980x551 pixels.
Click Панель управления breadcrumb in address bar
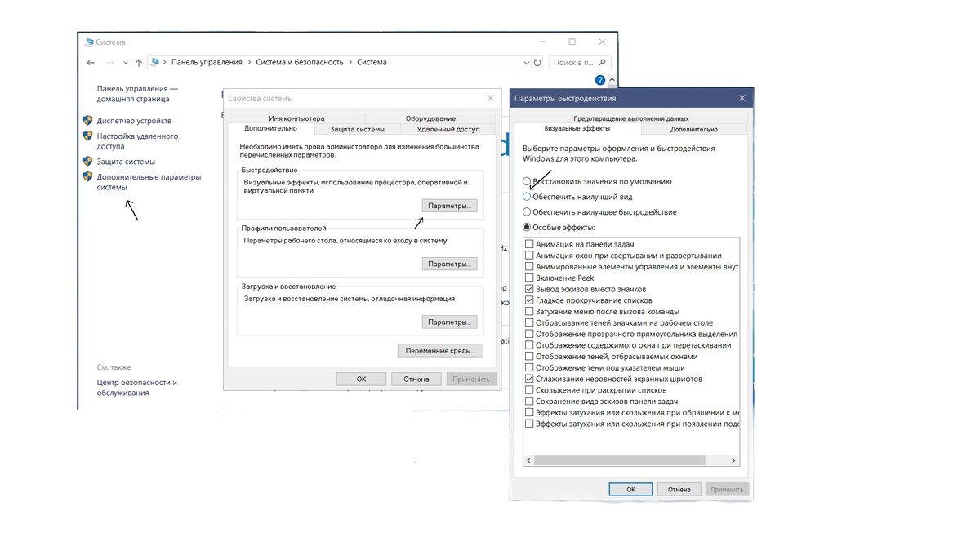(x=207, y=62)
